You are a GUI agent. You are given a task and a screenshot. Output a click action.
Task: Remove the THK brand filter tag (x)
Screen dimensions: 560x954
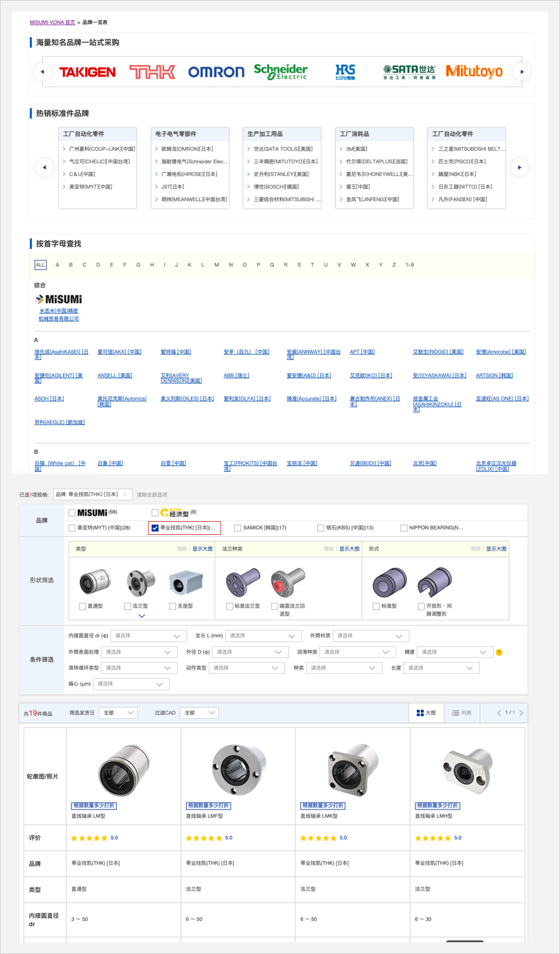(125, 495)
